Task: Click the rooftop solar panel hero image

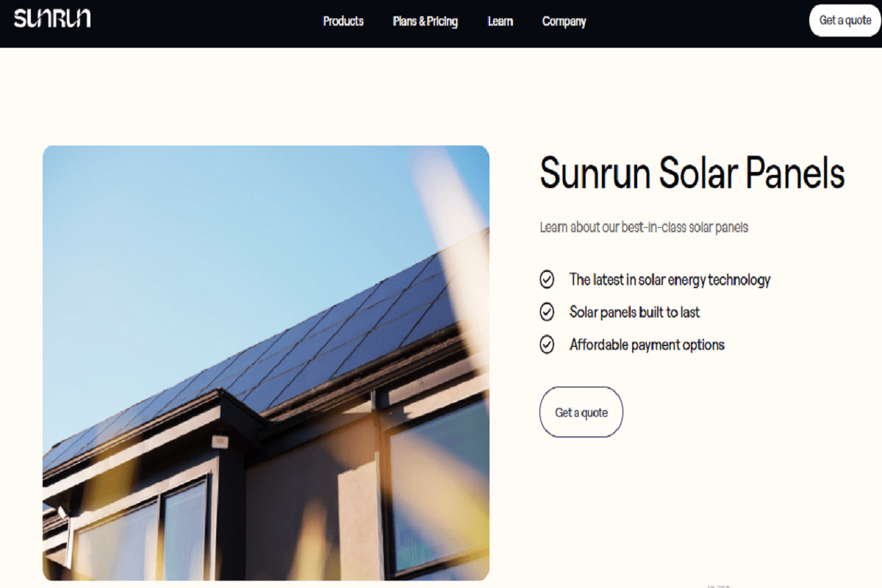Action: tap(266, 364)
